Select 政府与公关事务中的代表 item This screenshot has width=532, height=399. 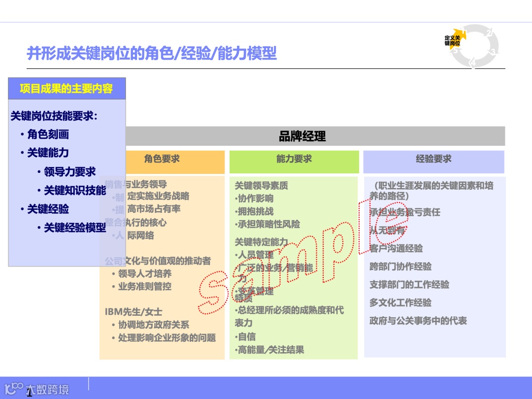[x=418, y=321]
